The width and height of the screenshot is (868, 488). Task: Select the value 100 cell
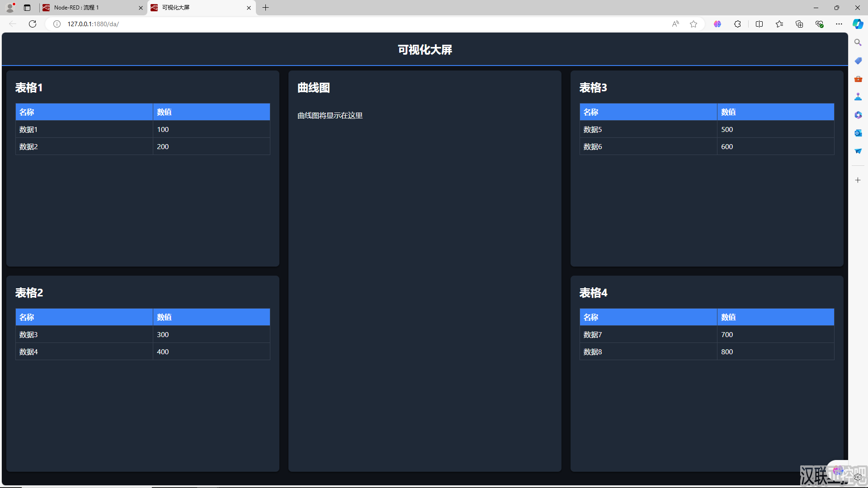pyautogui.click(x=212, y=129)
